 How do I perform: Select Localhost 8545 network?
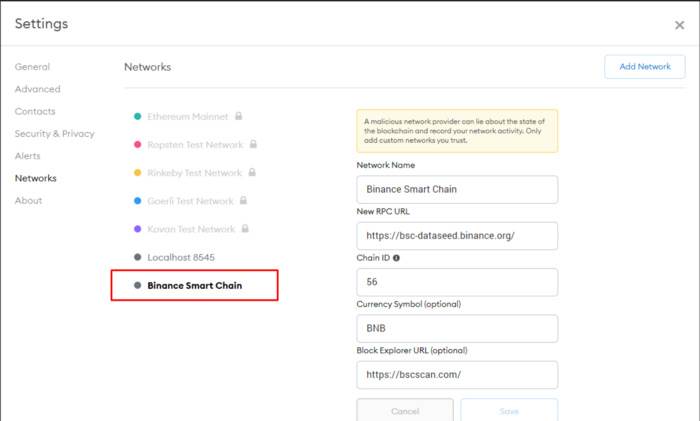pos(181,257)
